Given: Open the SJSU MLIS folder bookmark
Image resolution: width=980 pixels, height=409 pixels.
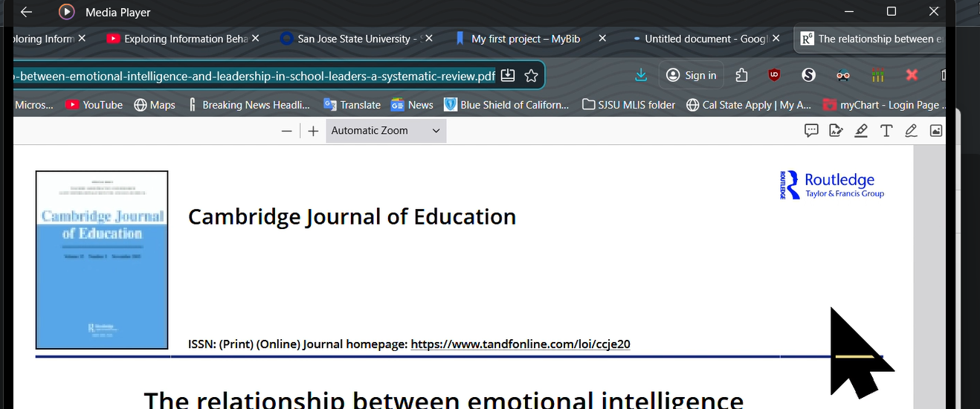Looking at the screenshot, I should tap(628, 105).
